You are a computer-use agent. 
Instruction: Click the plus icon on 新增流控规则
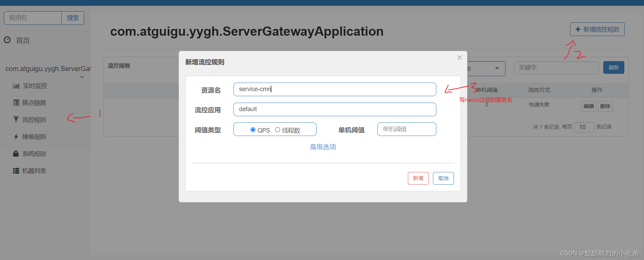point(578,30)
